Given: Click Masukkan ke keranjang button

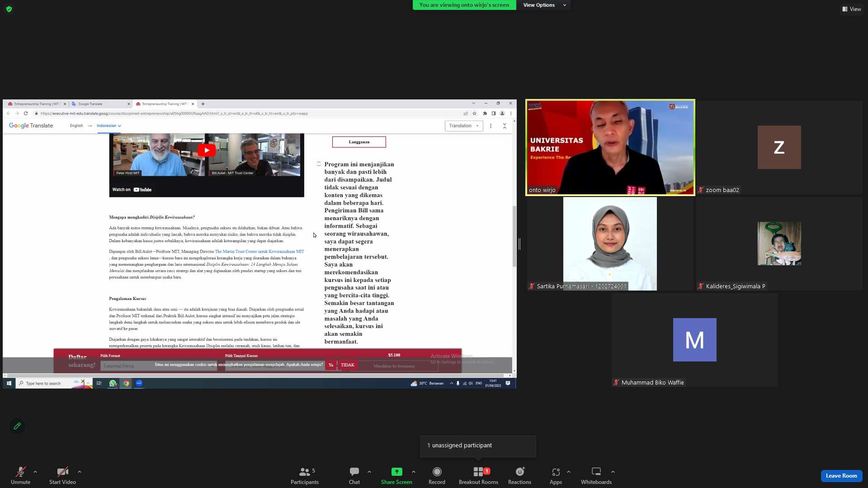Looking at the screenshot, I should tap(394, 366).
